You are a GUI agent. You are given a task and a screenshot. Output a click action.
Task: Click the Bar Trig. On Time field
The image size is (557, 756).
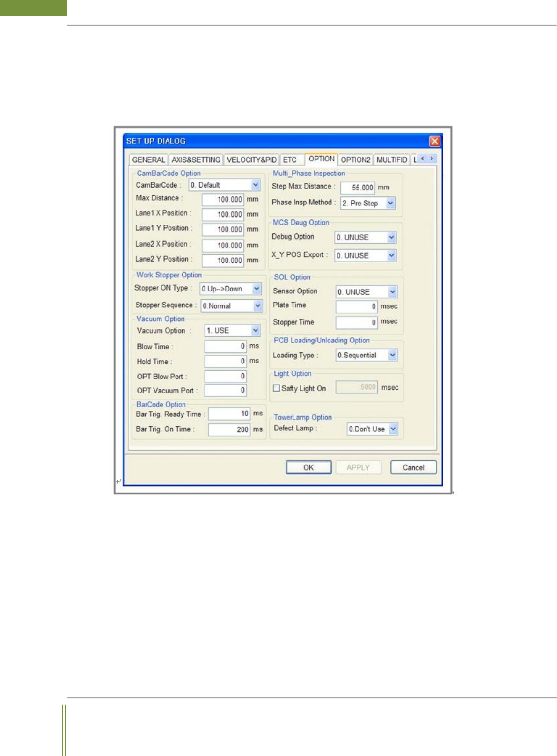pos(229,429)
